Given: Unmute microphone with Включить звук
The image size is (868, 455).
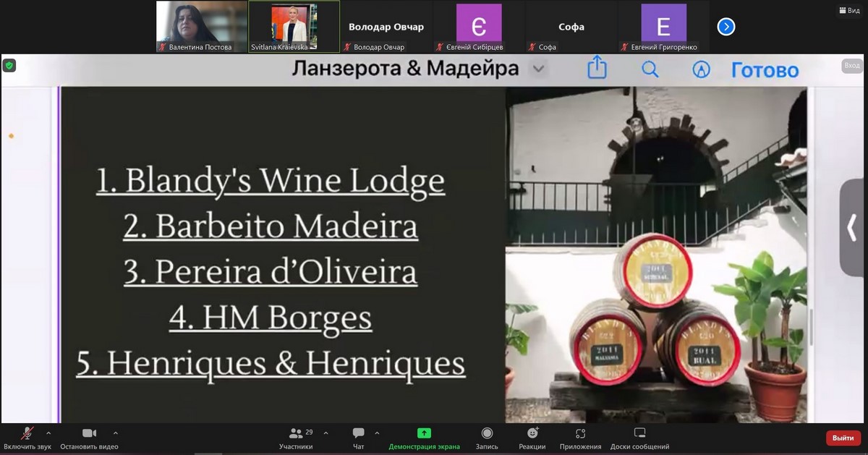Looking at the screenshot, I should [27, 438].
